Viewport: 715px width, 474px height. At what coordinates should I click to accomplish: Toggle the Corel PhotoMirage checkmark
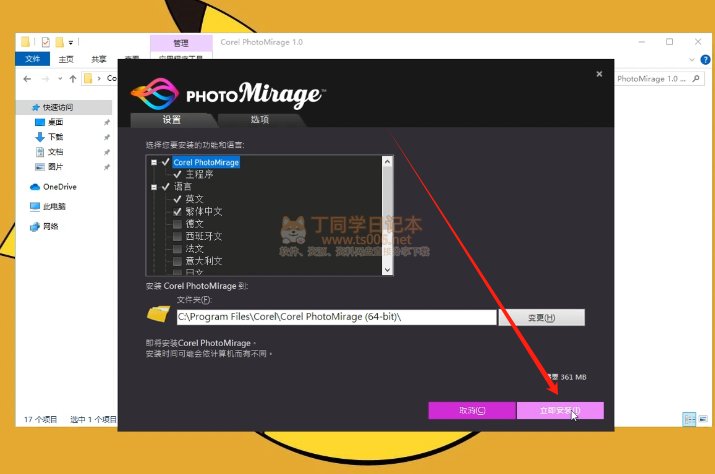point(166,162)
